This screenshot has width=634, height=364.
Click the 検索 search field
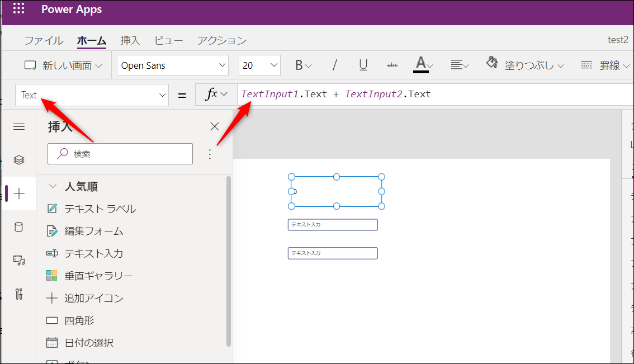pos(120,154)
